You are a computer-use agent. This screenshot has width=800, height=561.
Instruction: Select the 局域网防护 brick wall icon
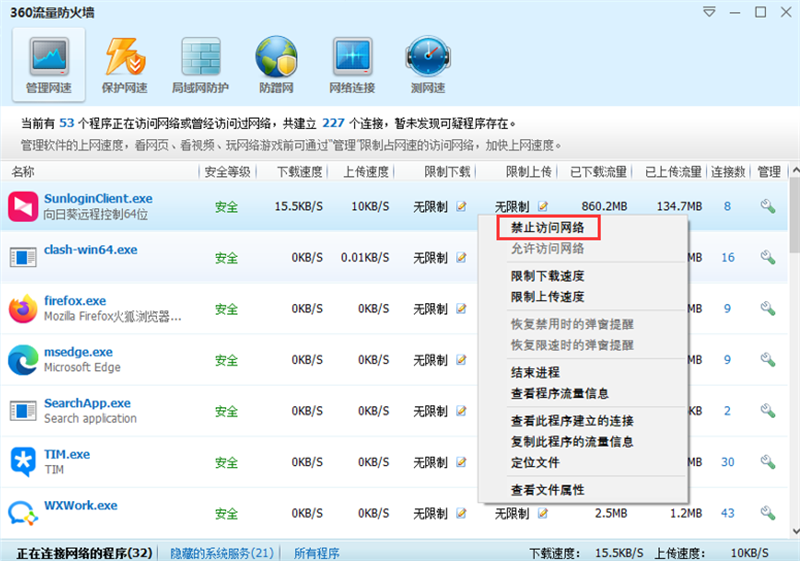pos(200,64)
